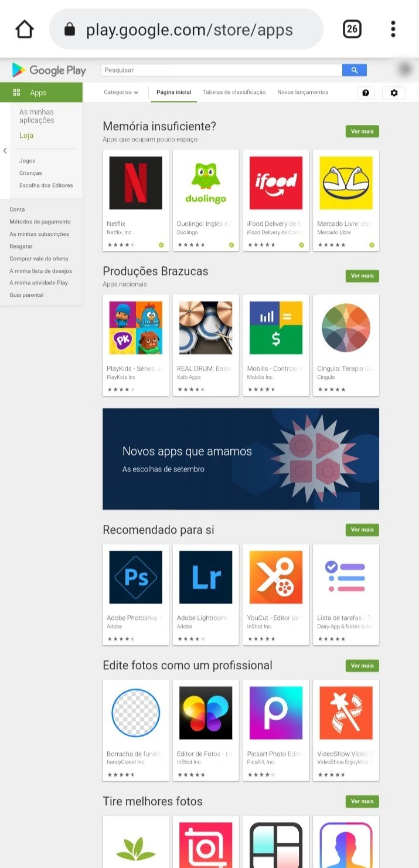Open the Lista de tarefas app icon
This screenshot has width=419, height=868.
point(346,577)
